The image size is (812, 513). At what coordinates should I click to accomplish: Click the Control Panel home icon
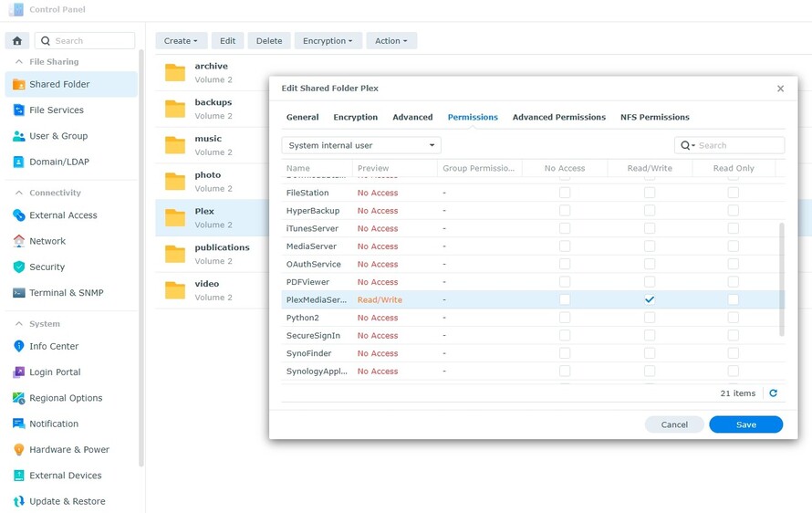point(17,40)
